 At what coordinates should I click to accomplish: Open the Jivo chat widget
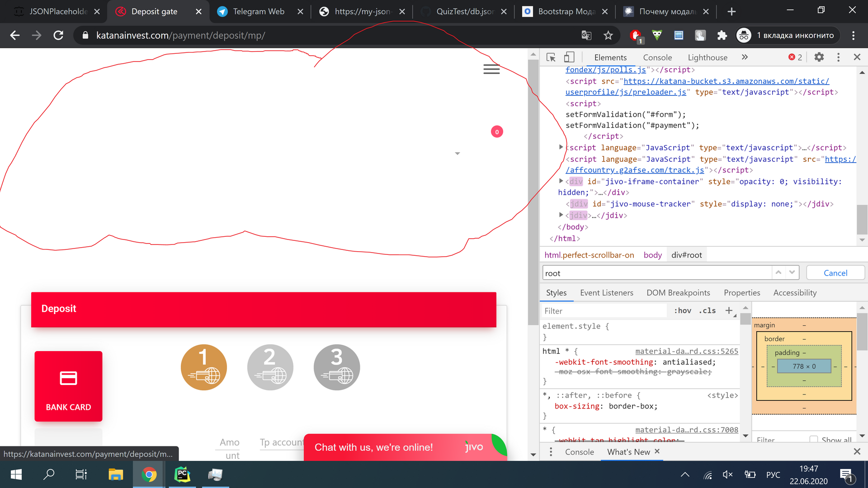tap(405, 447)
